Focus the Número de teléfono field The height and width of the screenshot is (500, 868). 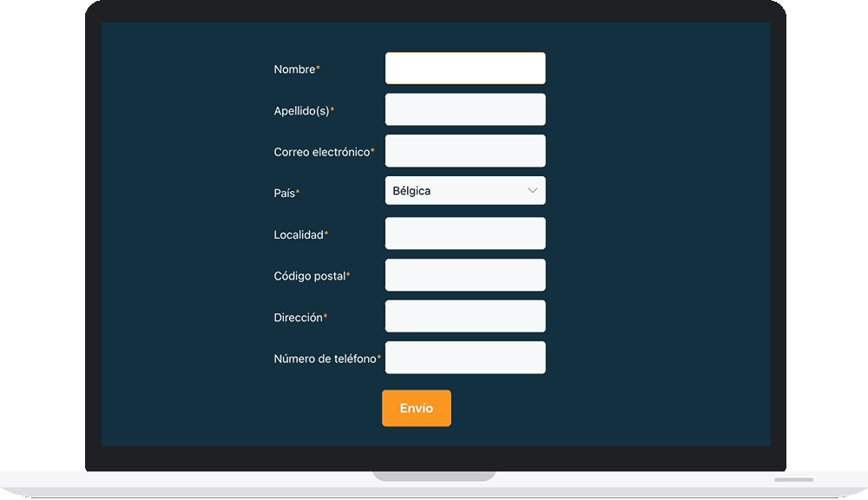pos(465,357)
